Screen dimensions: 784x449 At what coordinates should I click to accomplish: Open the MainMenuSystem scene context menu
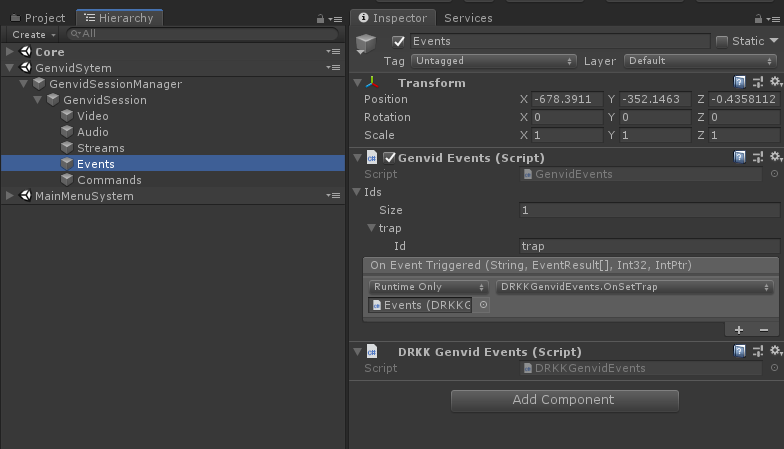point(334,196)
